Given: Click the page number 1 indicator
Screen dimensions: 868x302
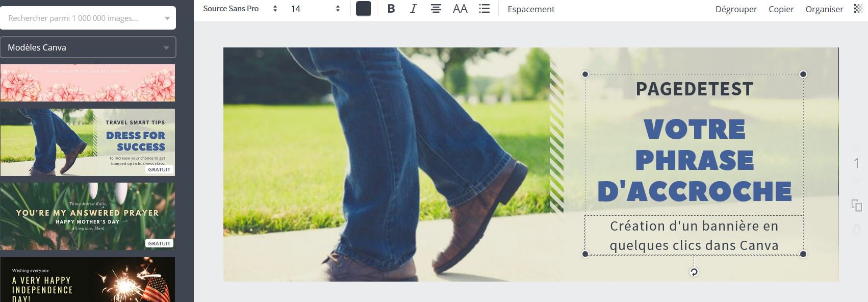Looking at the screenshot, I should click(857, 163).
